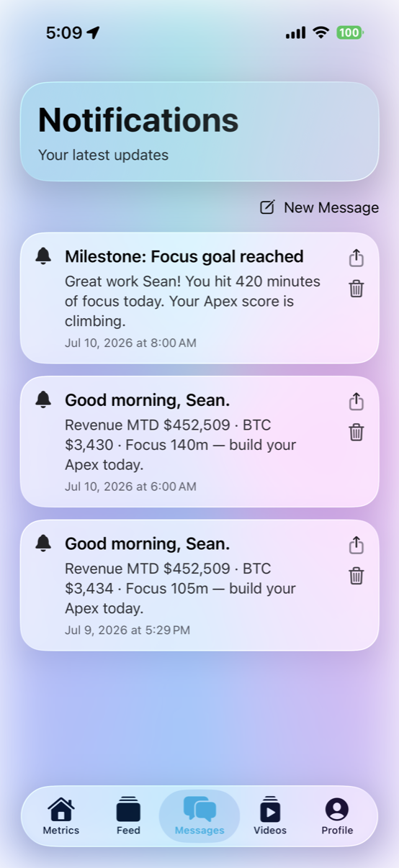Open the Profile tab

(337, 816)
